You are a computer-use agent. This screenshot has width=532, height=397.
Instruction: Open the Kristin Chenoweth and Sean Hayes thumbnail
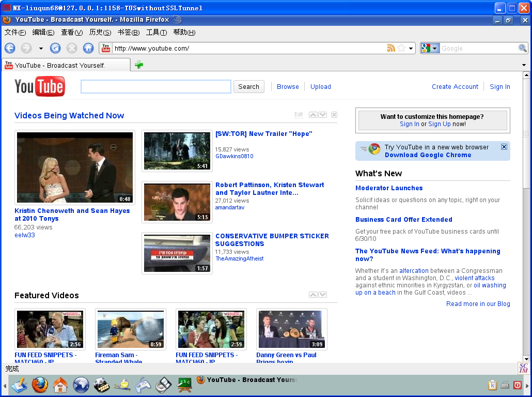point(75,167)
